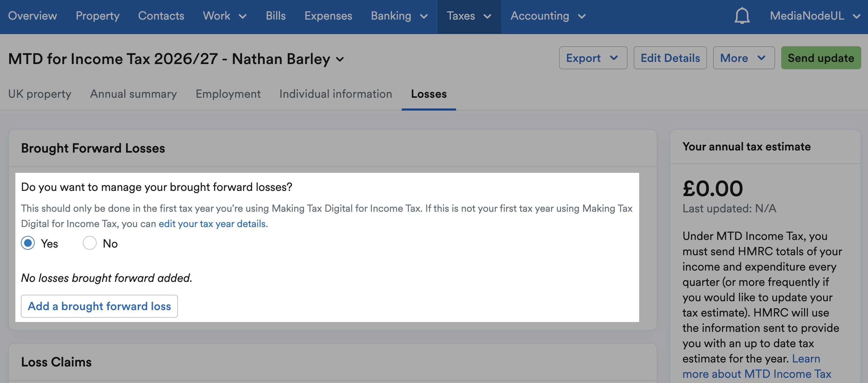Click the Edit Details button
The width and height of the screenshot is (868, 383).
point(670,58)
